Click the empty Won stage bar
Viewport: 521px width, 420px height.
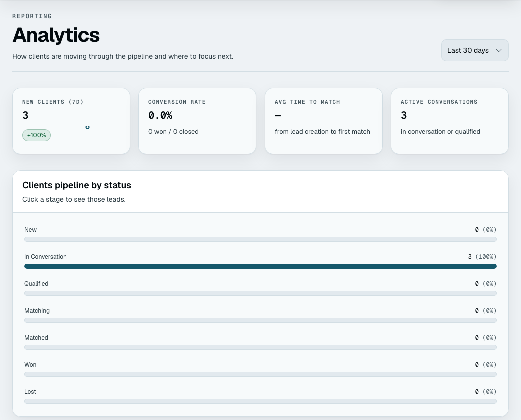tap(260, 374)
